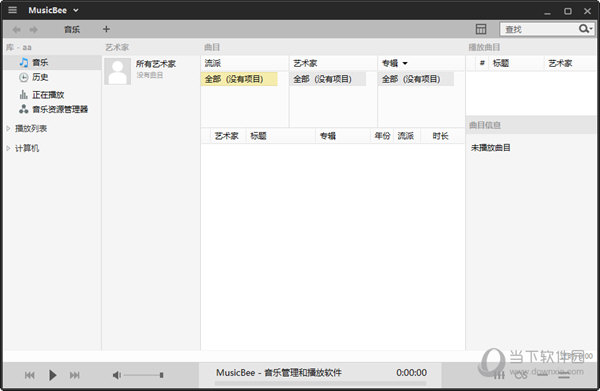Click the 流派 filter column header

pos(244,63)
